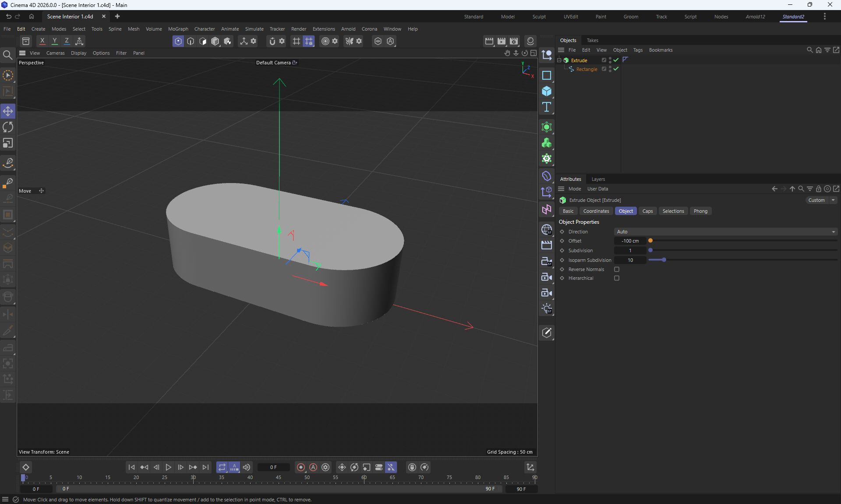Collapse the Extrude object hierarchy
This screenshot has height=504, width=841.
[x=559, y=60]
